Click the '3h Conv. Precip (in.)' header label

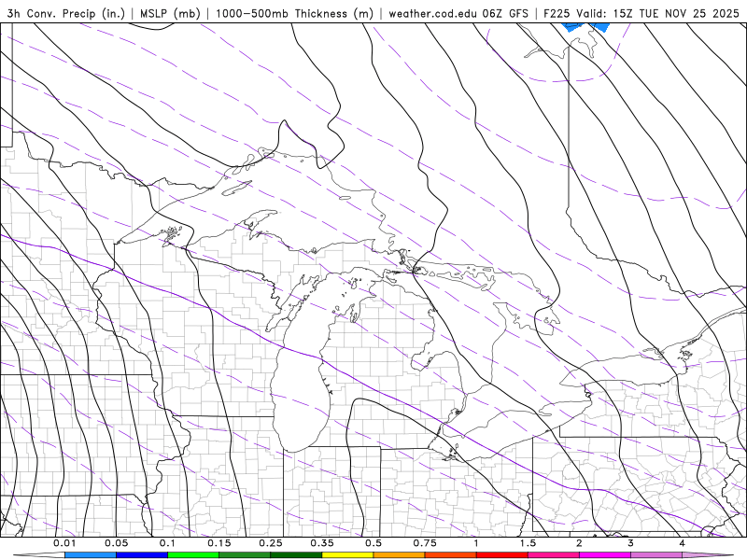65,13
